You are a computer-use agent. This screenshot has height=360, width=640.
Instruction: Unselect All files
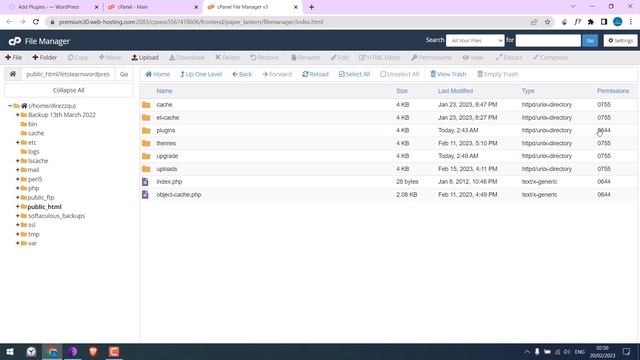[x=400, y=74]
